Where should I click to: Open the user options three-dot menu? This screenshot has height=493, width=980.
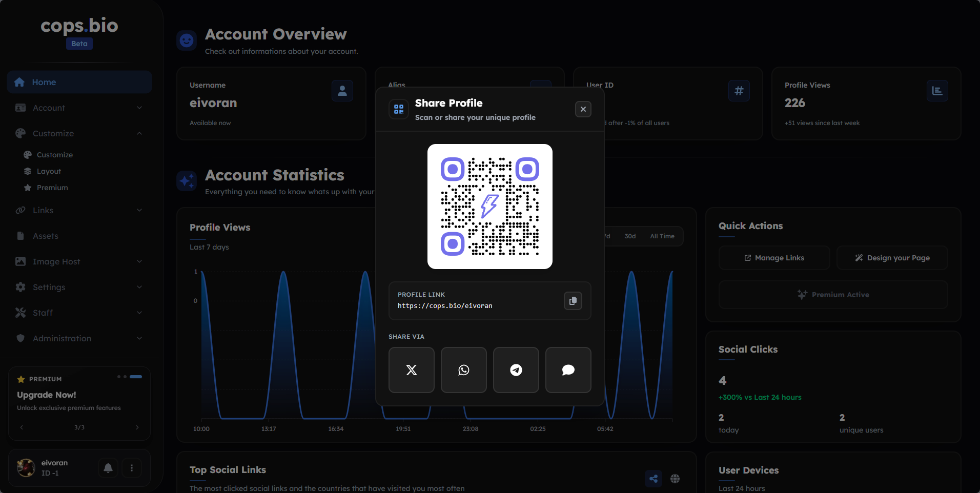click(132, 468)
